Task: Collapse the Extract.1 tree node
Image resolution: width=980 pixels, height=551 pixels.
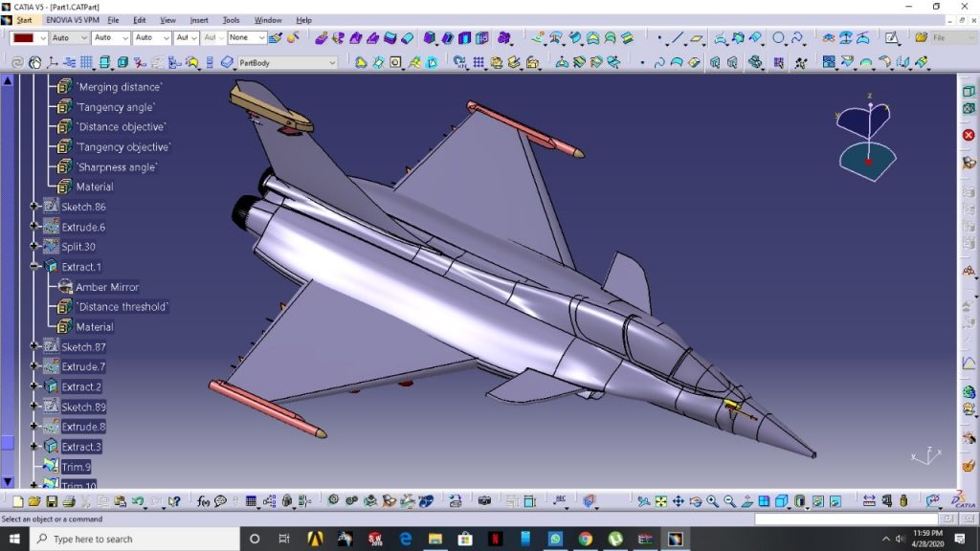Action: point(34,267)
